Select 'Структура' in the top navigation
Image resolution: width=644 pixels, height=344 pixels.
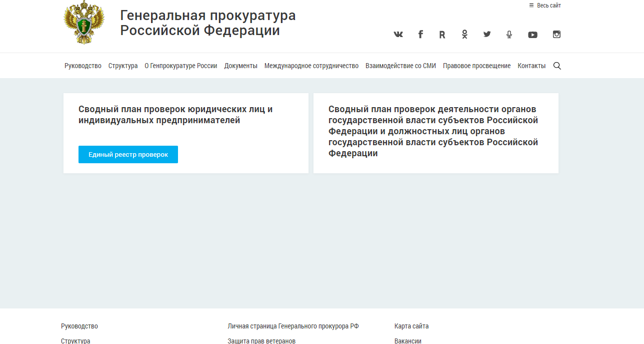point(123,66)
